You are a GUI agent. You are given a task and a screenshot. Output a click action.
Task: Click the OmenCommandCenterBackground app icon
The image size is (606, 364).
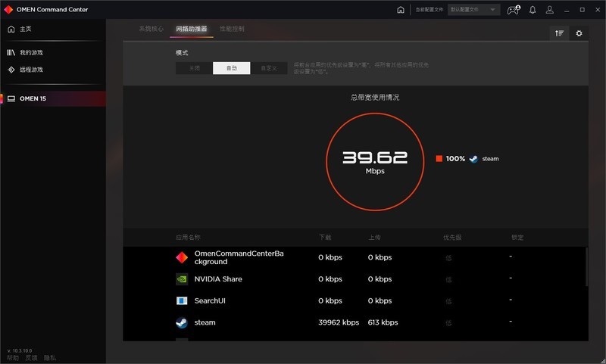coord(182,257)
